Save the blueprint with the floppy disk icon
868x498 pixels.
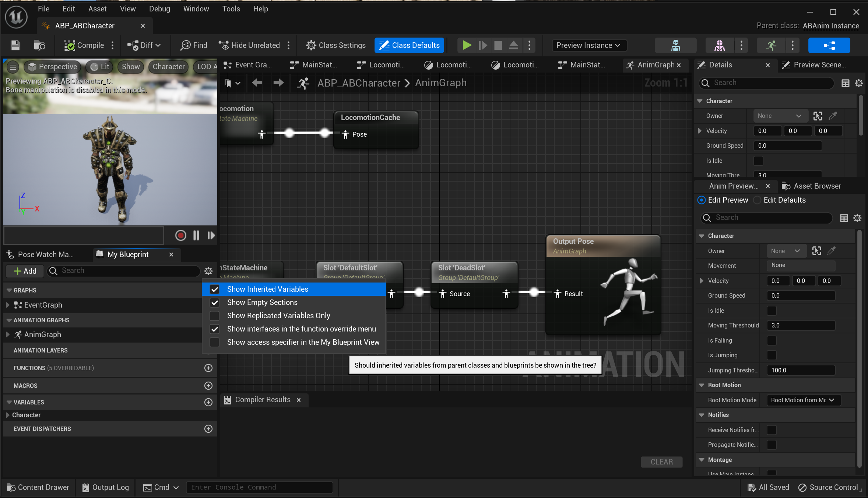15,45
